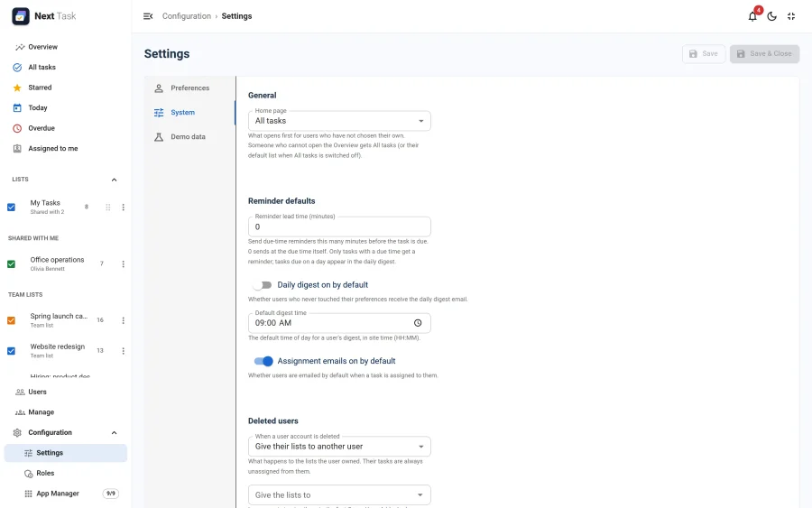Toggle the Spring launch list checkbox
Screen dimensions: 812x508
coord(11,320)
